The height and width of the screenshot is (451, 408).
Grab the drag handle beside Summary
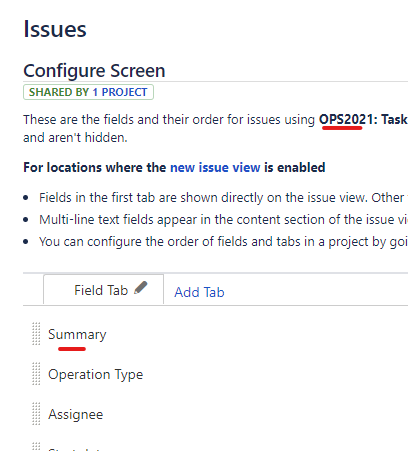[x=36, y=334]
